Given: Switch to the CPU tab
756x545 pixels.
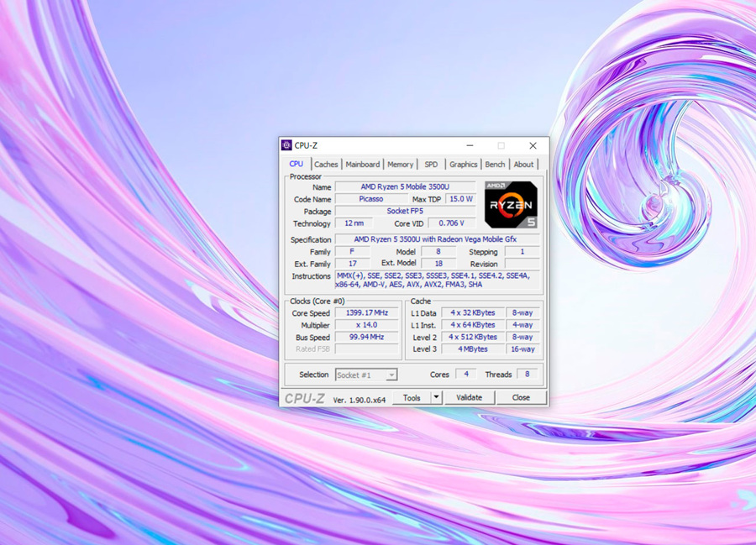Looking at the screenshot, I should tap(296, 164).
